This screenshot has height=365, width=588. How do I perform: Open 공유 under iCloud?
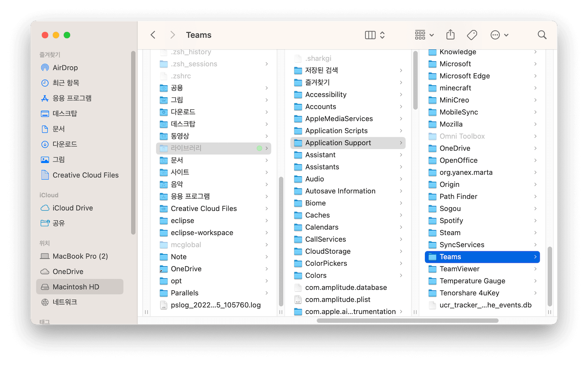pyautogui.click(x=80, y=223)
